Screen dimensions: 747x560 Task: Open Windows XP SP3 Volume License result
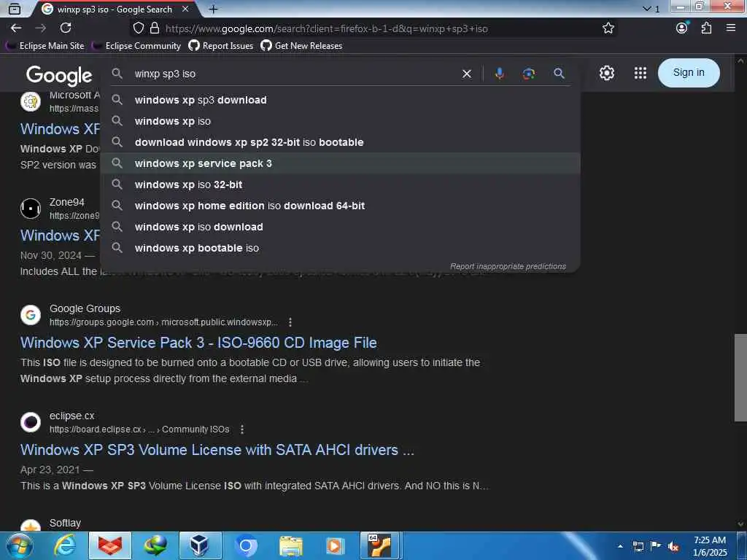(217, 450)
